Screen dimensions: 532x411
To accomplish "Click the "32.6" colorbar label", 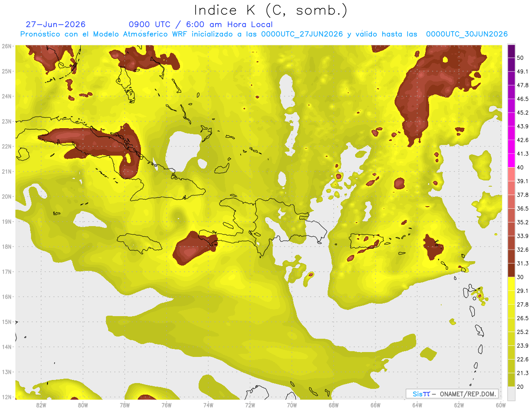I will (x=523, y=250).
